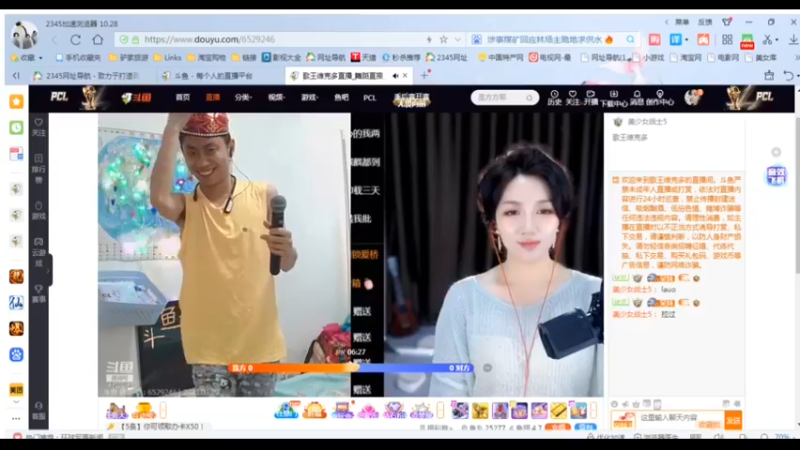Mute the active tab's speaker icon
800x450 pixels.
(395, 76)
